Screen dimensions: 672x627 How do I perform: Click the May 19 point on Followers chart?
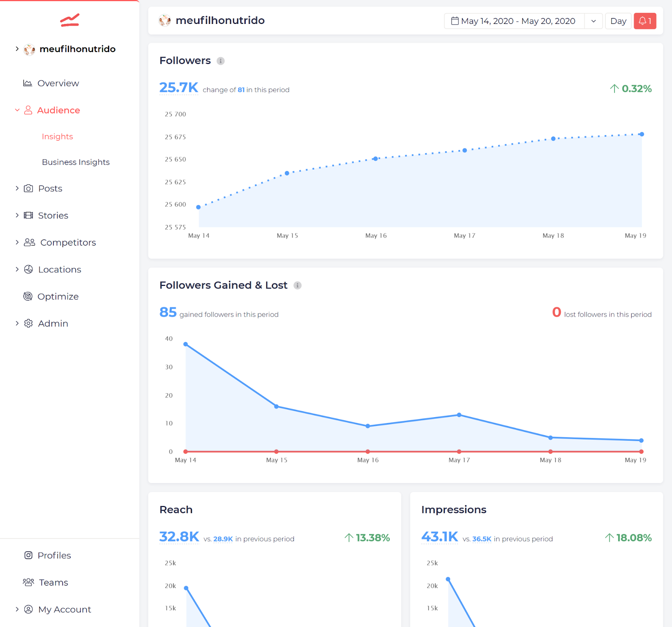pos(642,134)
